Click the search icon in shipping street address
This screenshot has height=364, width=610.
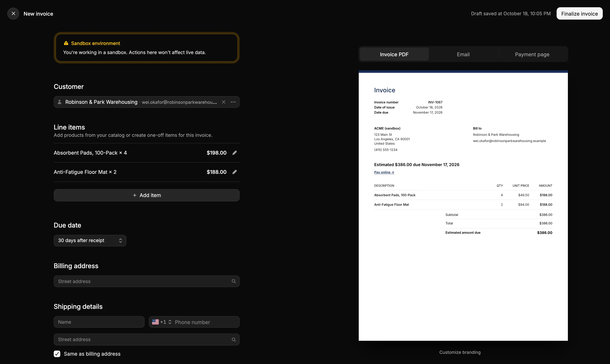pyautogui.click(x=234, y=340)
